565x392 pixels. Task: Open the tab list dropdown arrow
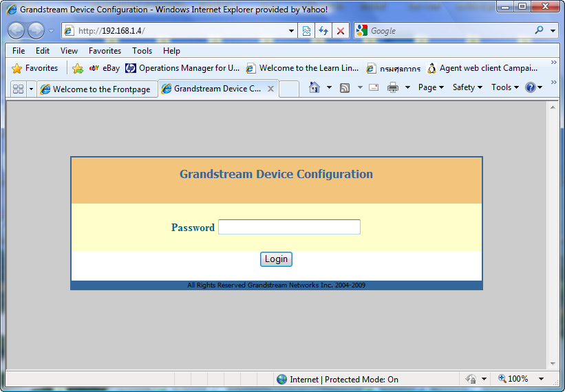pos(31,89)
